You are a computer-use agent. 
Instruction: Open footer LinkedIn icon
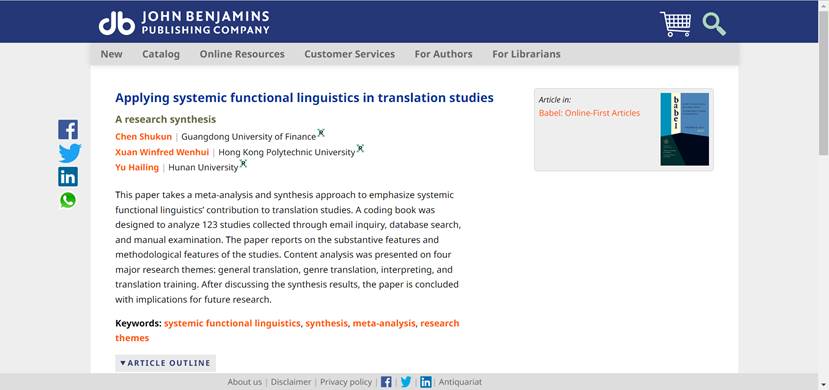tap(426, 382)
